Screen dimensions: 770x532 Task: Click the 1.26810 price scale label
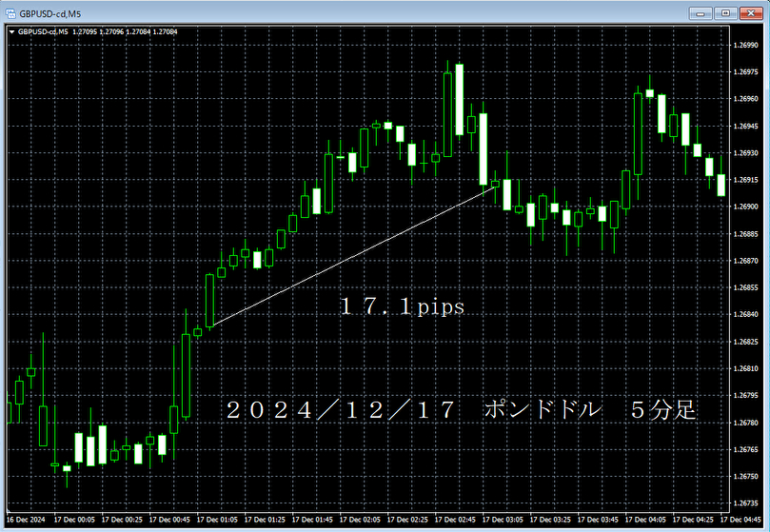[x=745, y=368]
